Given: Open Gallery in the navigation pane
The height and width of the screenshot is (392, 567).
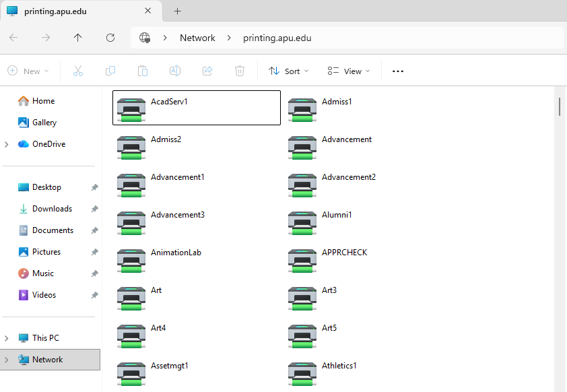Looking at the screenshot, I should (37, 123).
